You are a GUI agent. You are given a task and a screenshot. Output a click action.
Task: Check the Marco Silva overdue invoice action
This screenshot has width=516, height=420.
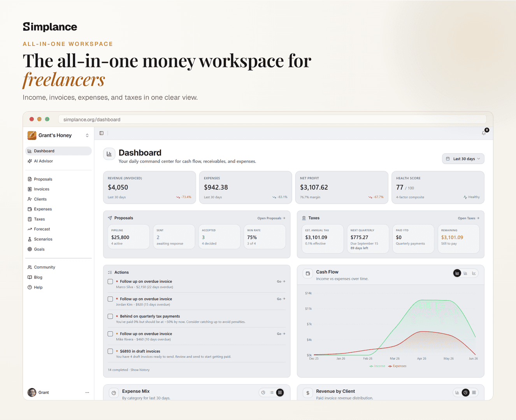[110, 282]
